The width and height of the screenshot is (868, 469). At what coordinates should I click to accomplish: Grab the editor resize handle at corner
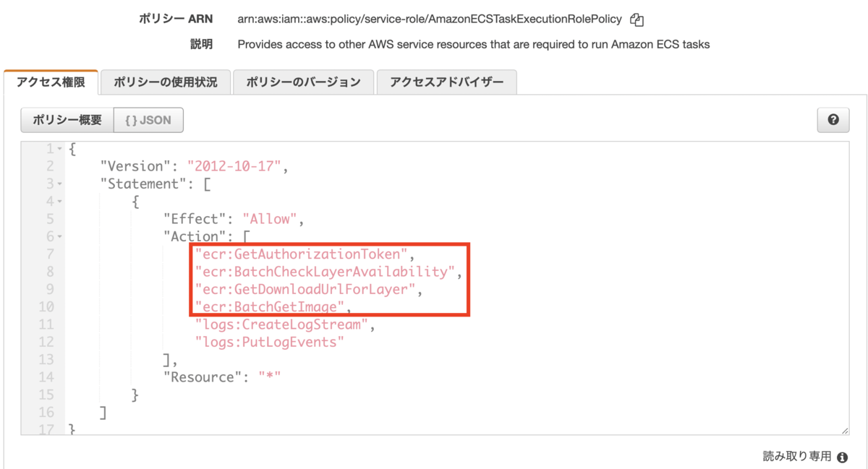click(x=844, y=430)
